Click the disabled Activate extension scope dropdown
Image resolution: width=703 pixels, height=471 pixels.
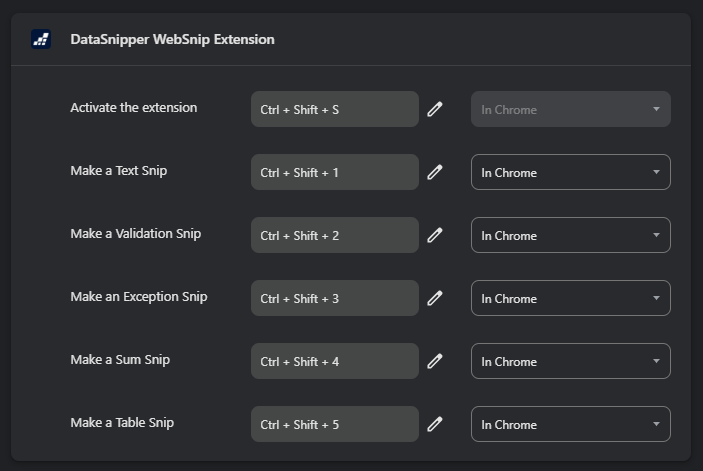pyautogui.click(x=570, y=110)
